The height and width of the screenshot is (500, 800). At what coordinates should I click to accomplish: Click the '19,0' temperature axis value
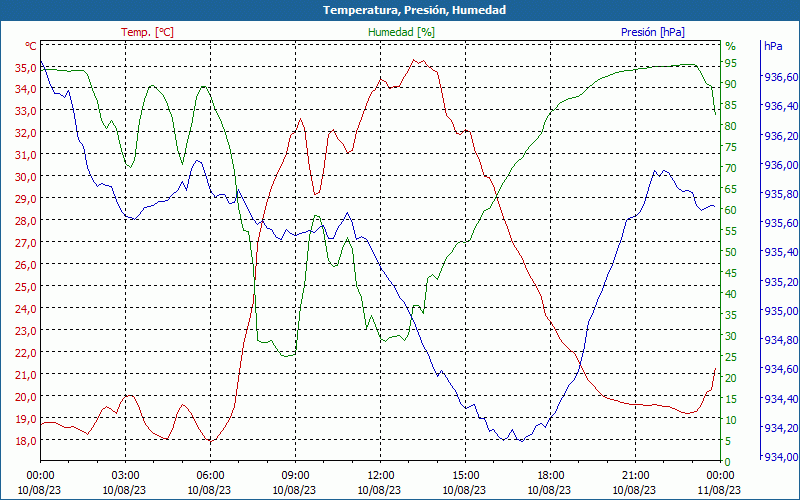point(26,418)
